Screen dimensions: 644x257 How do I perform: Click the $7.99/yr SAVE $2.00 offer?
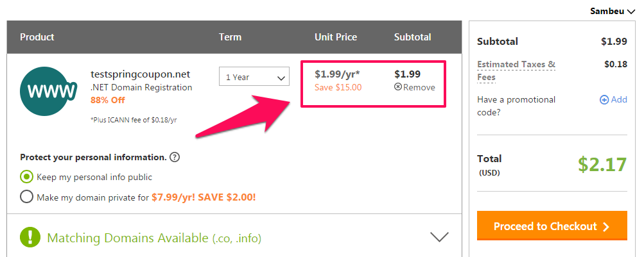tap(204, 197)
